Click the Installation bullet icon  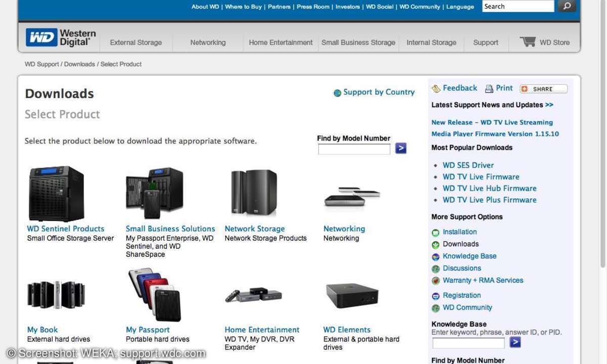pyautogui.click(x=436, y=233)
